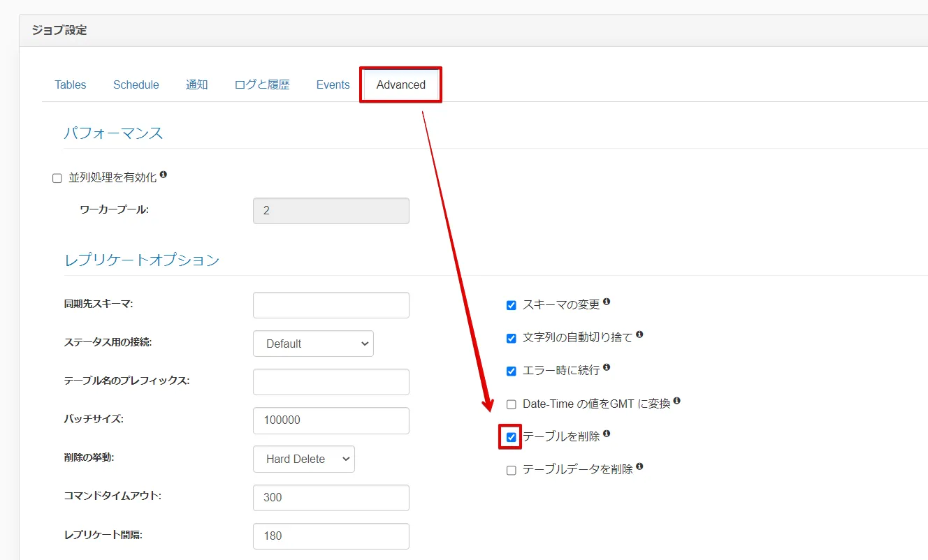928x560 pixels.
Task: Click info icon beside テーブルを削除
Action: tap(607, 434)
